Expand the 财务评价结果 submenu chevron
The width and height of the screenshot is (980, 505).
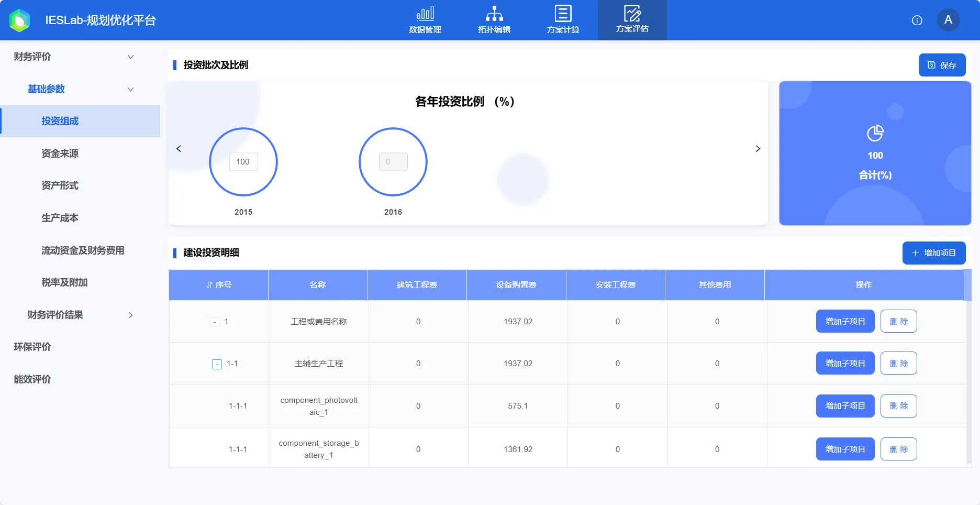click(131, 315)
